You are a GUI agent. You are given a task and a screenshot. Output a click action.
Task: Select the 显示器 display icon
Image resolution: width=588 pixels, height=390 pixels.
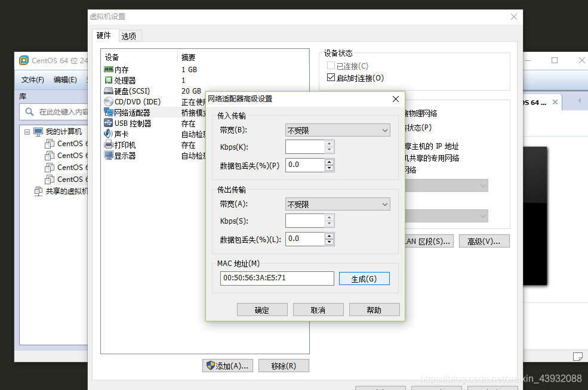(109, 155)
